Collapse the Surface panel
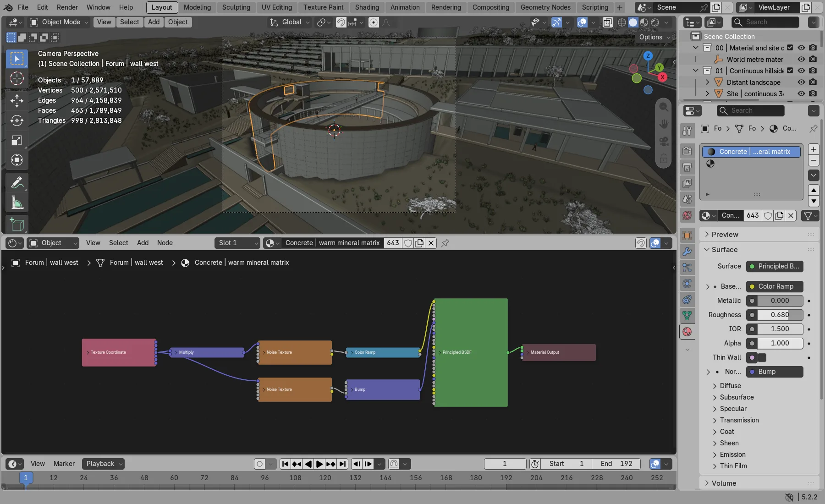 [x=724, y=250]
